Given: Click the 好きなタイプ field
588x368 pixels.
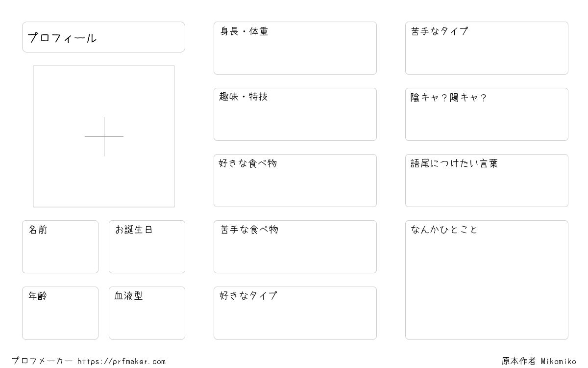Looking at the screenshot, I should (295, 313).
